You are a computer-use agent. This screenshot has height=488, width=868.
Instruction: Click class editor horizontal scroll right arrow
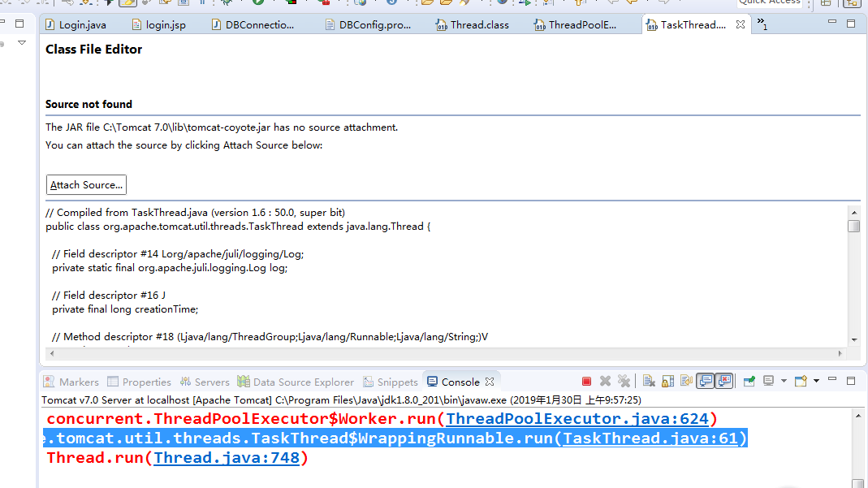840,353
